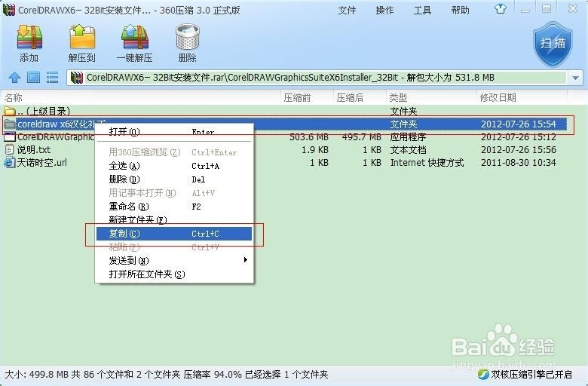This screenshot has width=588, height=386.
Task: Click the 删除 trash can toolbar icon
Action: click(188, 38)
